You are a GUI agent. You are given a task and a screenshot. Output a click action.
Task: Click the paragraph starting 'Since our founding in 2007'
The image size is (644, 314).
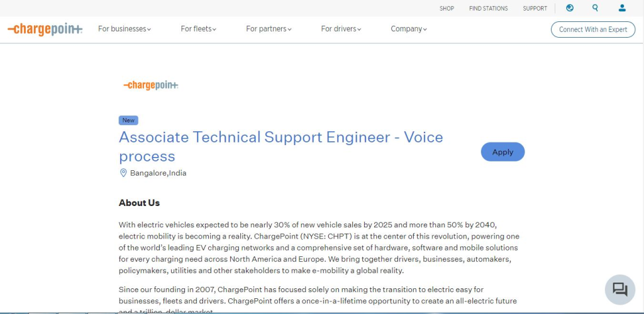[x=318, y=300]
